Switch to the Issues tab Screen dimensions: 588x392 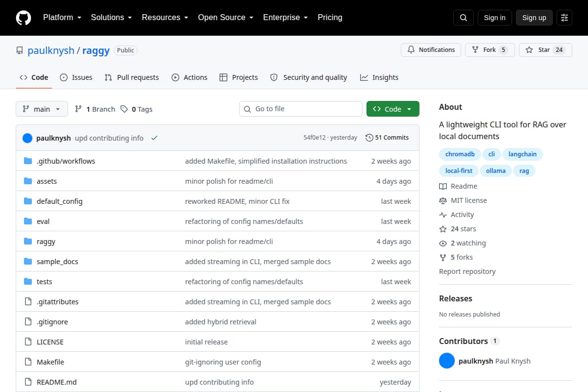click(x=76, y=77)
